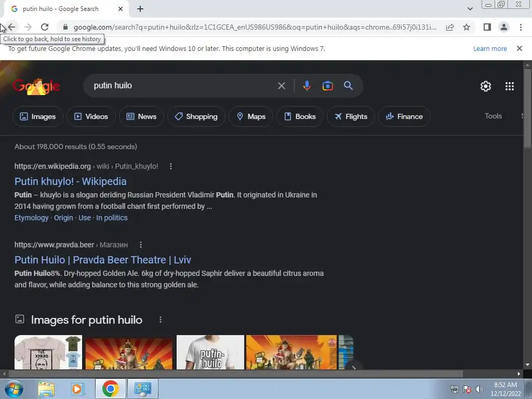Switch to Maps results tab
The height and width of the screenshot is (399, 532).
click(x=251, y=116)
